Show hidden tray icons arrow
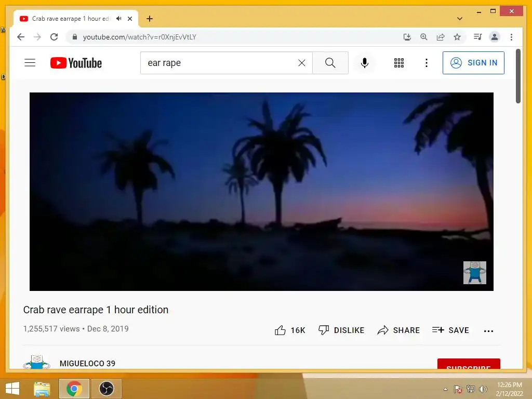Image resolution: width=532 pixels, height=399 pixels. pyautogui.click(x=445, y=389)
